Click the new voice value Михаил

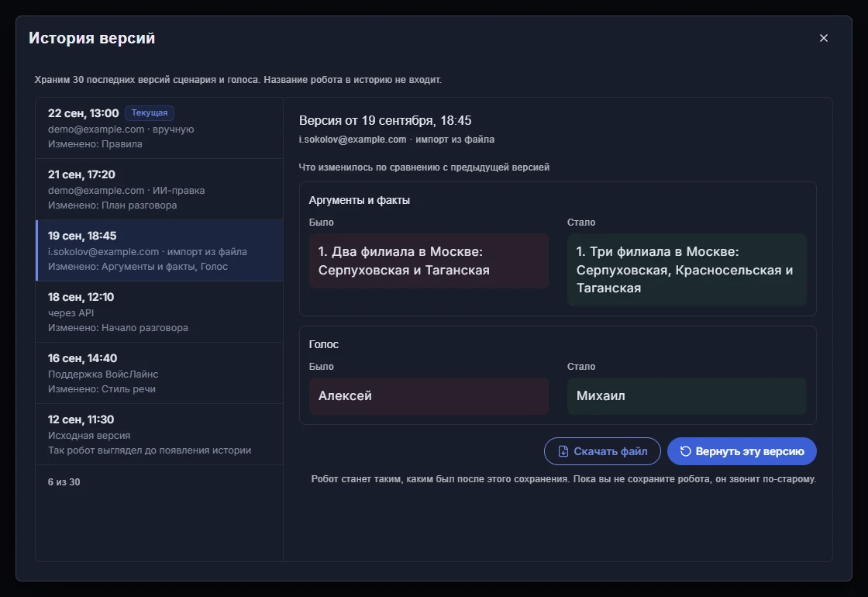tap(687, 396)
